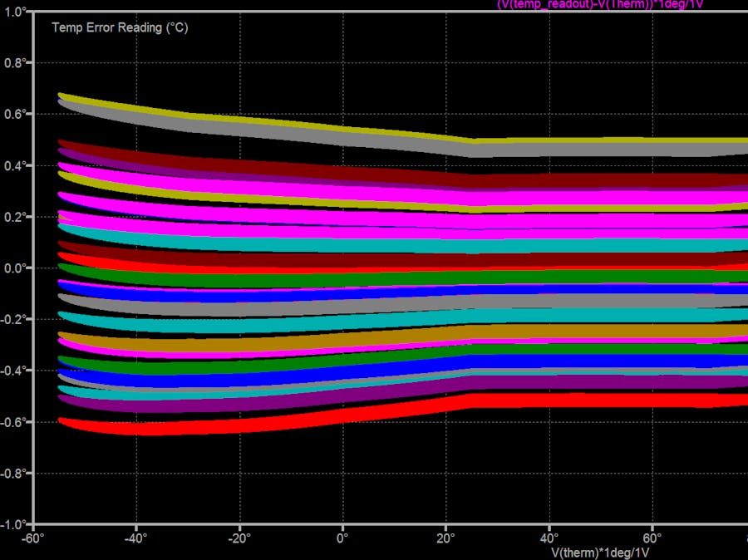This screenshot has width=748, height=560.
Task: Click the -40° horizontal axis tick label
Action: point(136,538)
